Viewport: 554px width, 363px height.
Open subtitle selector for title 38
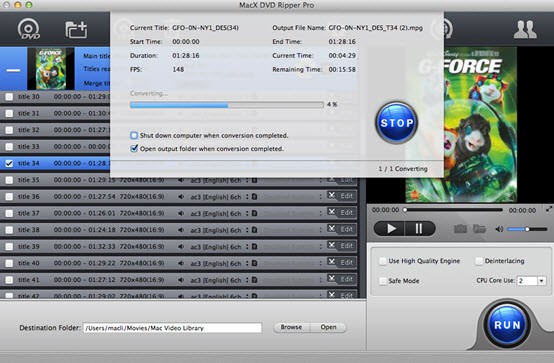pyautogui.click(x=320, y=230)
